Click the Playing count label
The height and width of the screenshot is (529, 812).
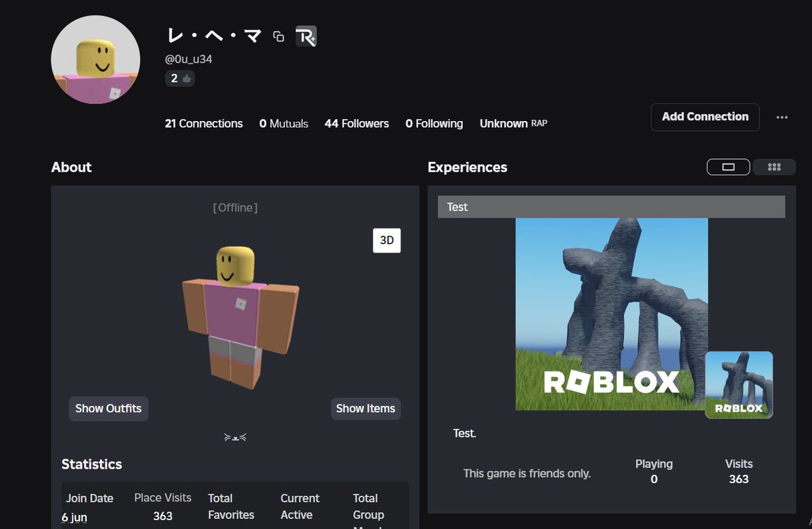654,464
